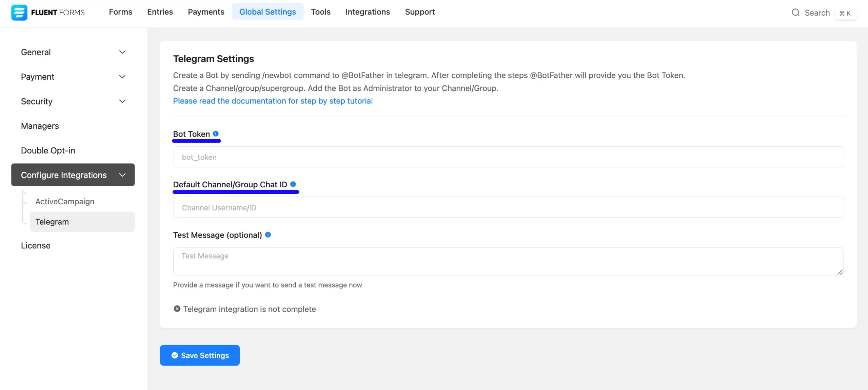Click the Command-K shortcut badge
Image resolution: width=868 pixels, height=390 pixels.
click(845, 13)
